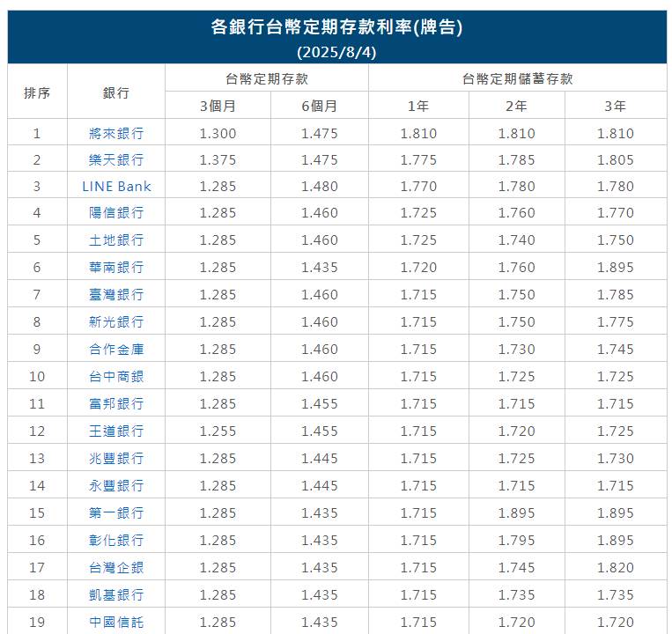The image size is (672, 634).
Task: Open the 台灣企銀 link
Action: (x=116, y=568)
